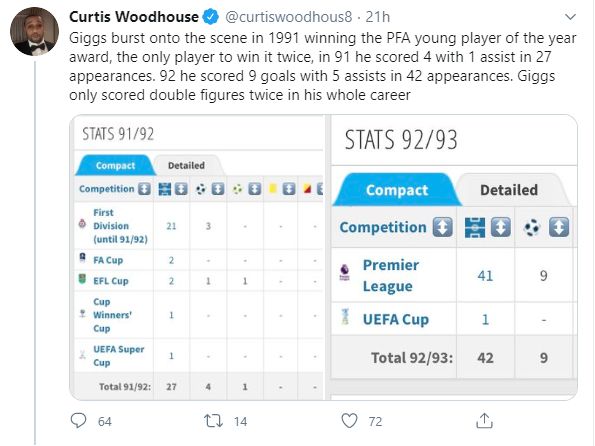
Task: Open Curtis Woodhouse profile name link
Action: pyautogui.click(x=134, y=17)
